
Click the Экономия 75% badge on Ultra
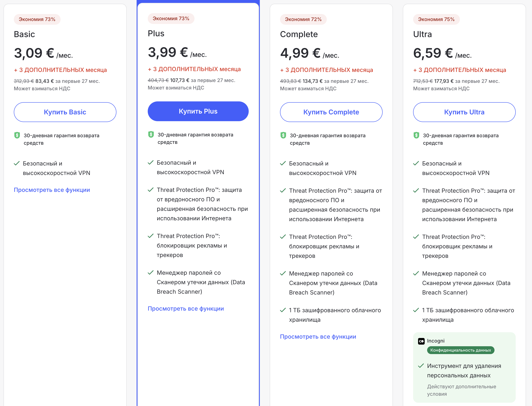click(x=436, y=19)
